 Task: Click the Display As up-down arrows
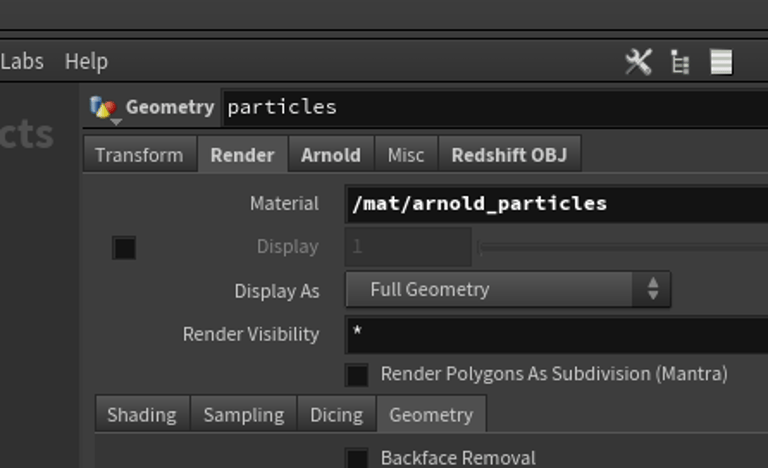pos(652,289)
